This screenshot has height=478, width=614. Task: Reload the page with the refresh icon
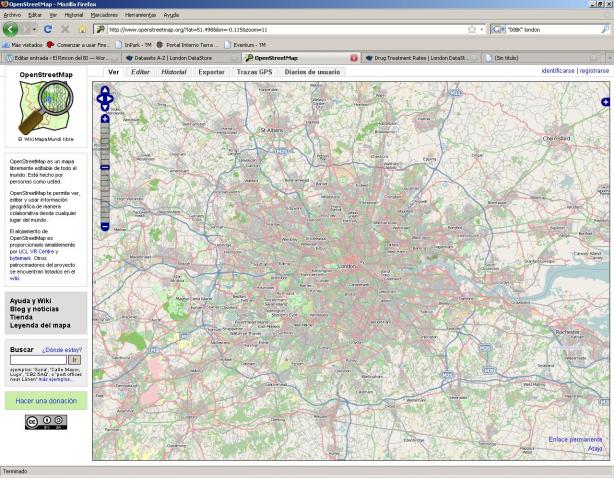(47, 29)
